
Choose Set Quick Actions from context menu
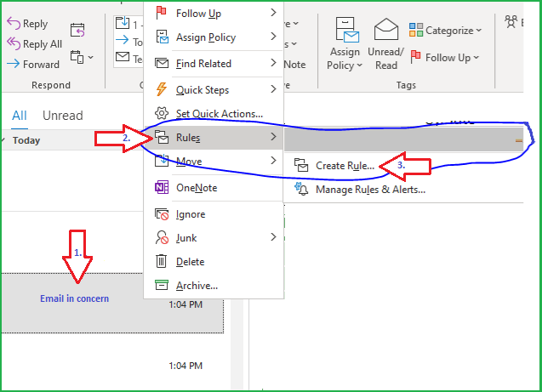pyautogui.click(x=214, y=113)
